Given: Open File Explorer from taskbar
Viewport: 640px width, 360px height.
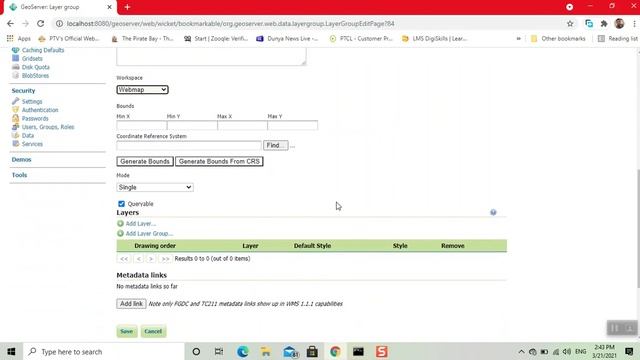Looking at the screenshot, I should click(x=266, y=351).
